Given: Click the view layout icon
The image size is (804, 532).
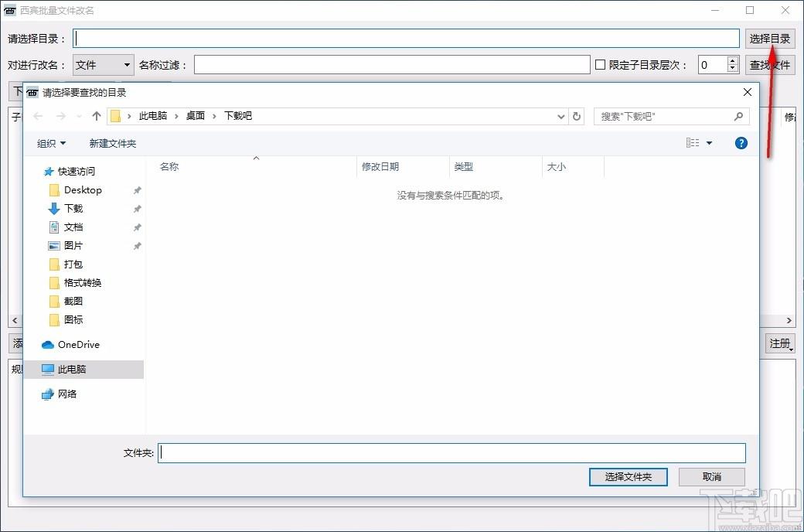Looking at the screenshot, I should coord(693,142).
